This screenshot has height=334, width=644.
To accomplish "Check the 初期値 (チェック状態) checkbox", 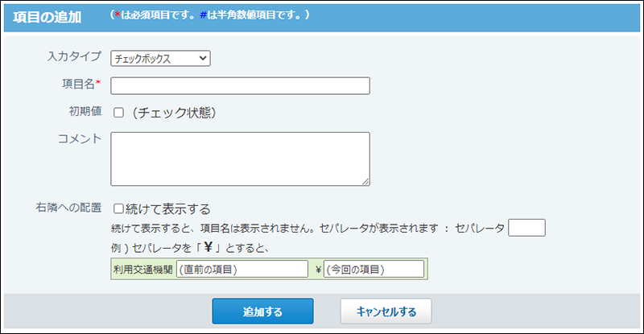I will click(118, 113).
